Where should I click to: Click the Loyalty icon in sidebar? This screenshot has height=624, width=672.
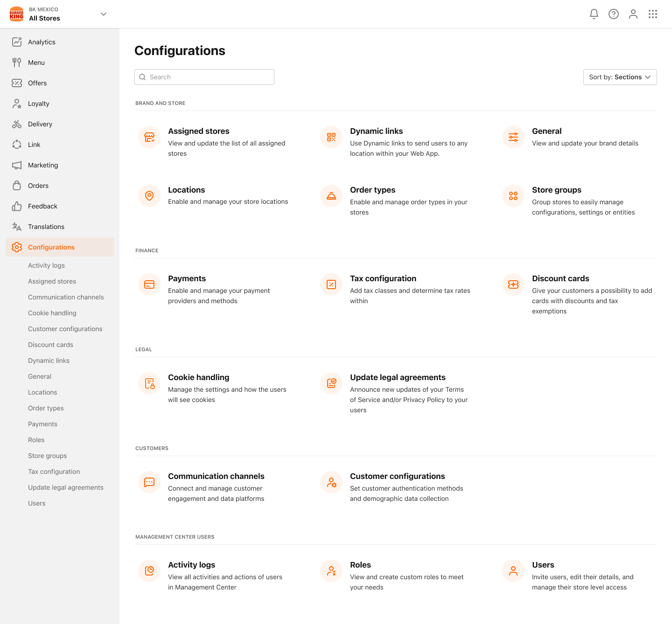pyautogui.click(x=17, y=104)
